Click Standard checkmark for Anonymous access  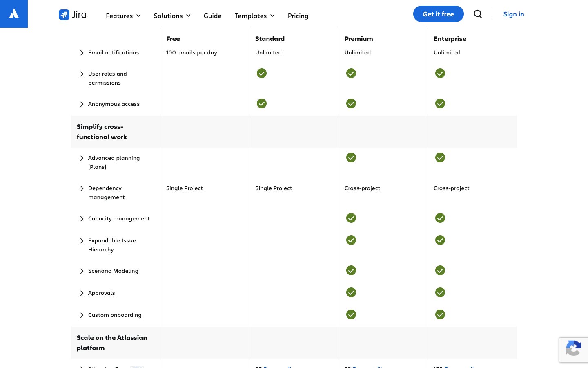pyautogui.click(x=262, y=104)
